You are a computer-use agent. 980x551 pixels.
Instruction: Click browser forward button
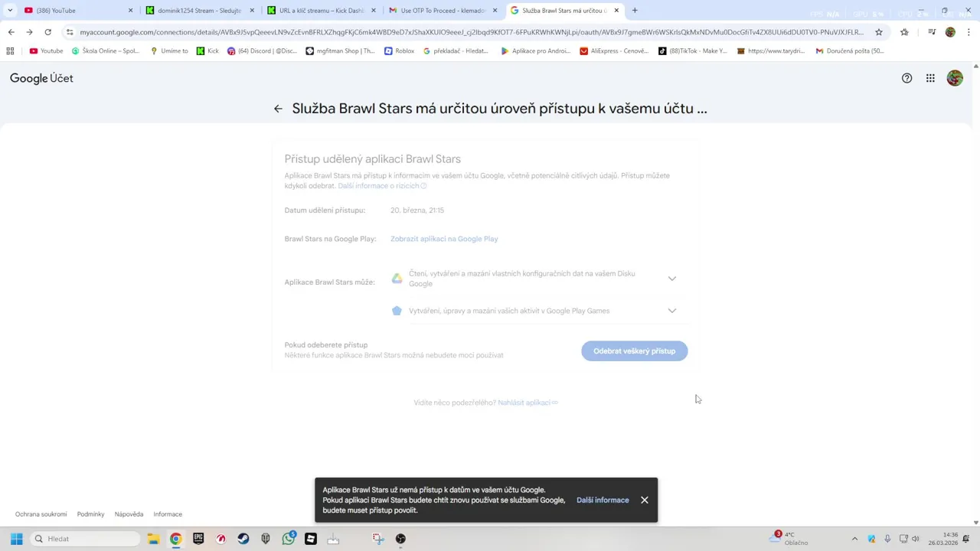coord(29,32)
